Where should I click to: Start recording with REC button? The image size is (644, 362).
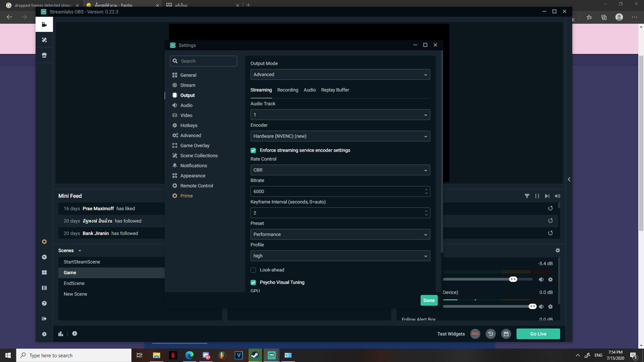point(475,334)
